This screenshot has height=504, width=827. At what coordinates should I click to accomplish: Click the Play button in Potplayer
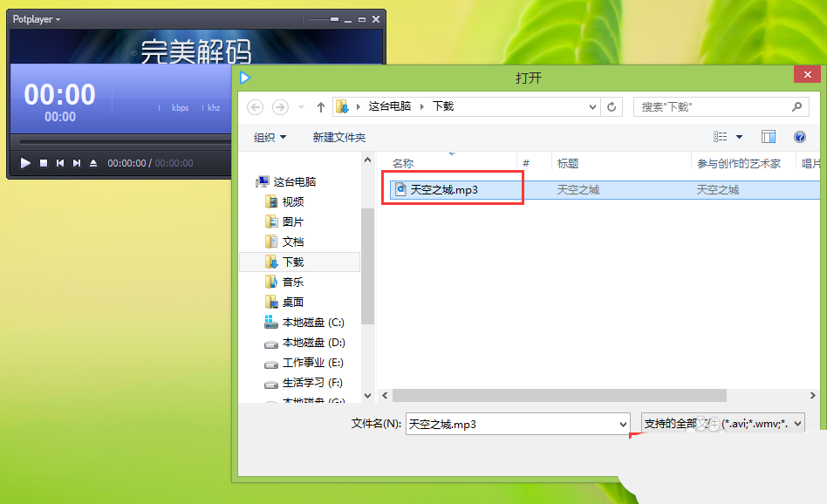tap(24, 163)
